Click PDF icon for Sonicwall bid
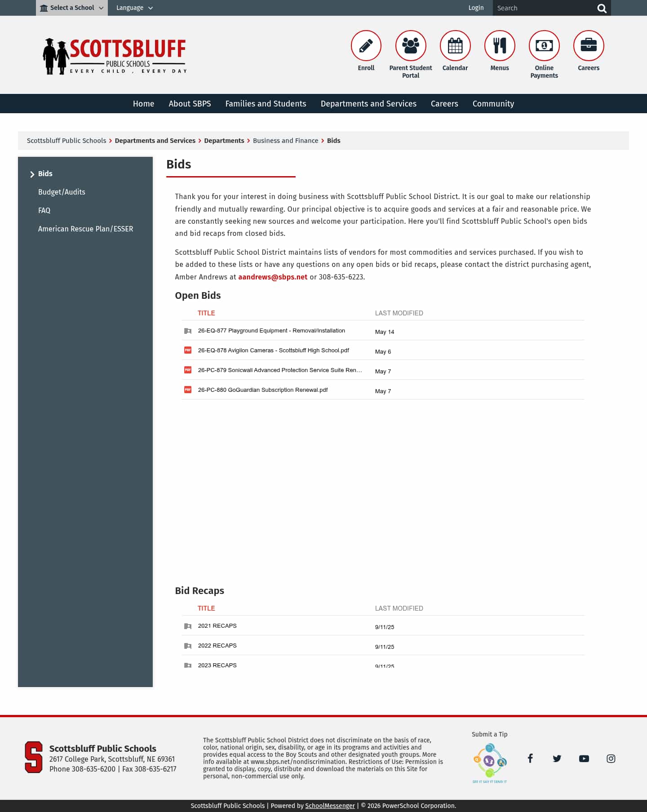 click(188, 370)
